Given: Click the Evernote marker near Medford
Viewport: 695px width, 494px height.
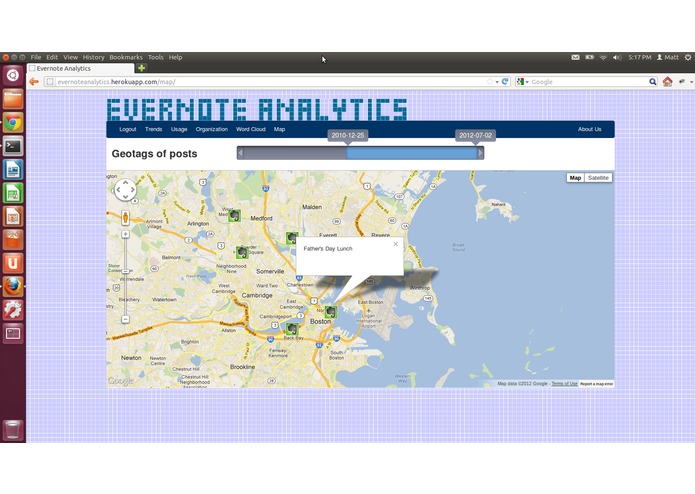Looking at the screenshot, I should point(234,216).
